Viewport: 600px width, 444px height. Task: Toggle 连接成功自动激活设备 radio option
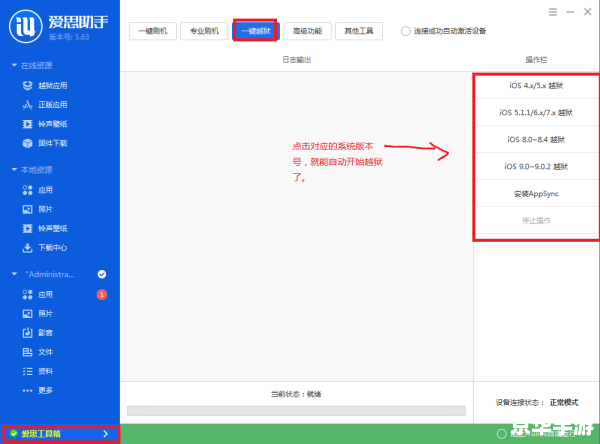[406, 31]
